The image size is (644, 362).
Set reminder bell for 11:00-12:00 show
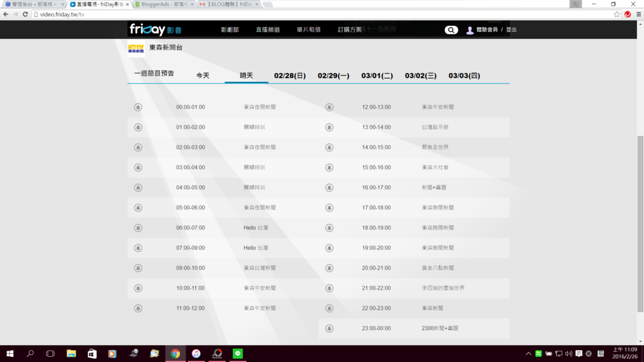point(138,308)
